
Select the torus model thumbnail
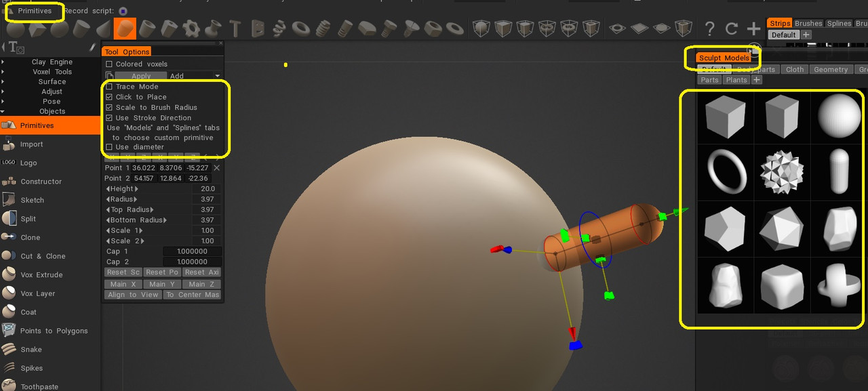[x=726, y=171]
